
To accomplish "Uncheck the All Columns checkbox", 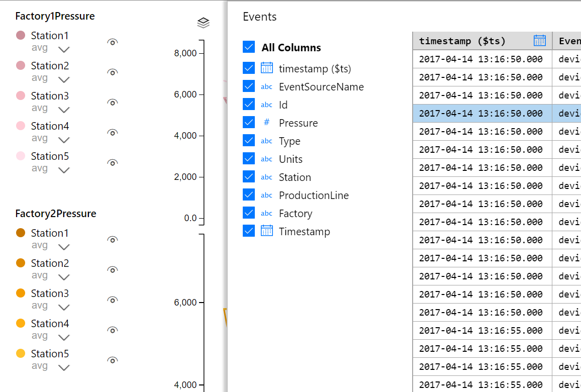I will 249,47.
